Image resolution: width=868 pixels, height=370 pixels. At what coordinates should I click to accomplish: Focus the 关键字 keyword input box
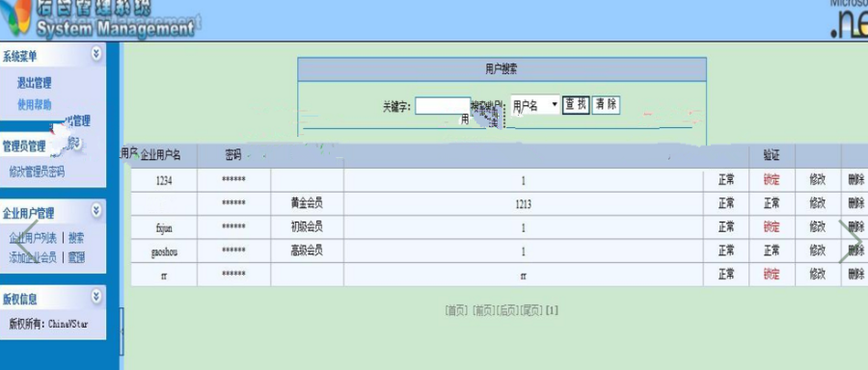(443, 106)
